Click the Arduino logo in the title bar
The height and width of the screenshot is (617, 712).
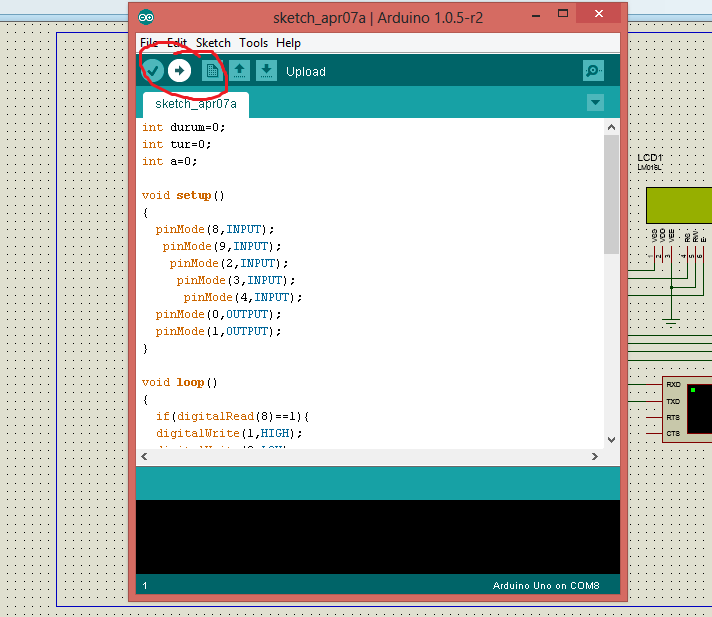click(x=146, y=17)
